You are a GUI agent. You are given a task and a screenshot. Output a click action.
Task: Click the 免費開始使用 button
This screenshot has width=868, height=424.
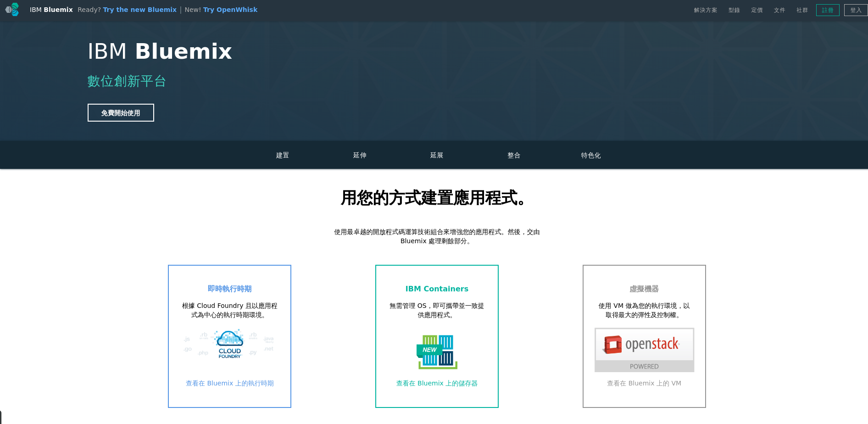pos(121,113)
